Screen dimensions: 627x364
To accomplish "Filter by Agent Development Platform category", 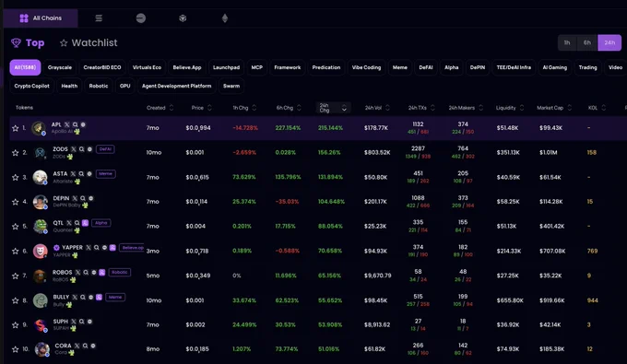I will 176,86.
